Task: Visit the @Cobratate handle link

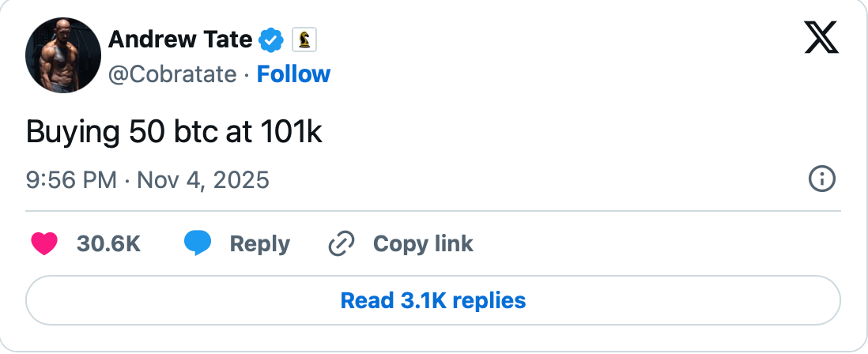Action: tap(172, 74)
